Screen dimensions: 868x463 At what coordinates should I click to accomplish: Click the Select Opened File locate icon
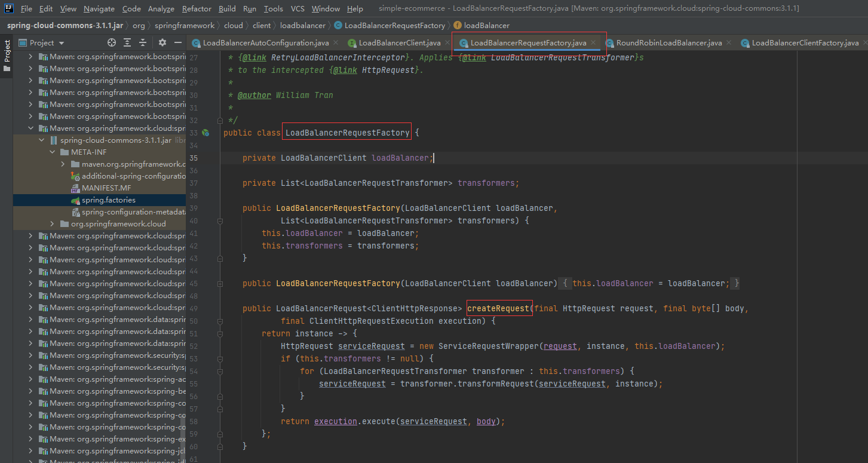click(x=111, y=43)
